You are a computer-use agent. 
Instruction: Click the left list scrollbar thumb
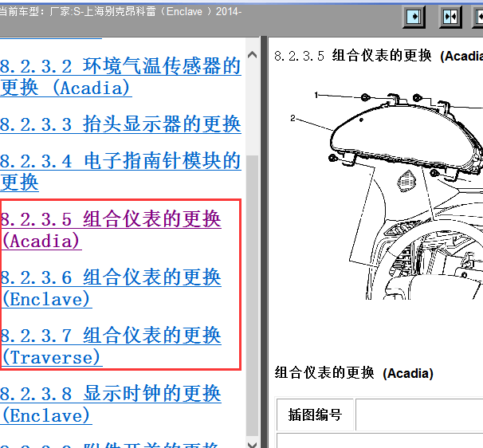253,296
